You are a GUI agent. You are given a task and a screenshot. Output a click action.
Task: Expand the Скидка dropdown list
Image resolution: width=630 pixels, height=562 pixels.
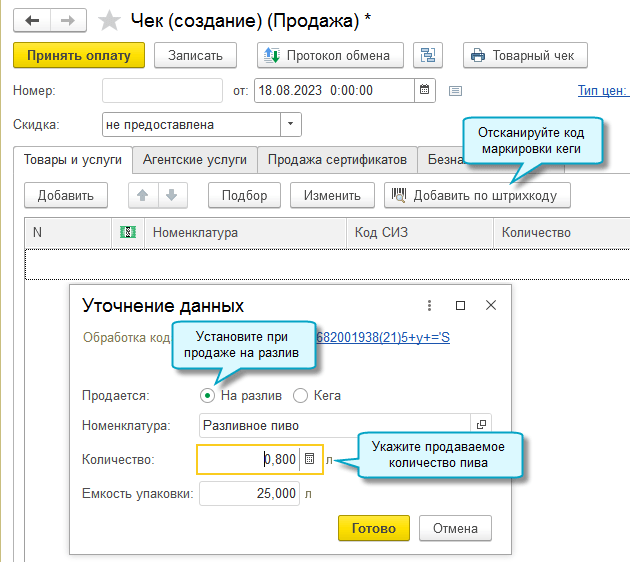(x=290, y=125)
